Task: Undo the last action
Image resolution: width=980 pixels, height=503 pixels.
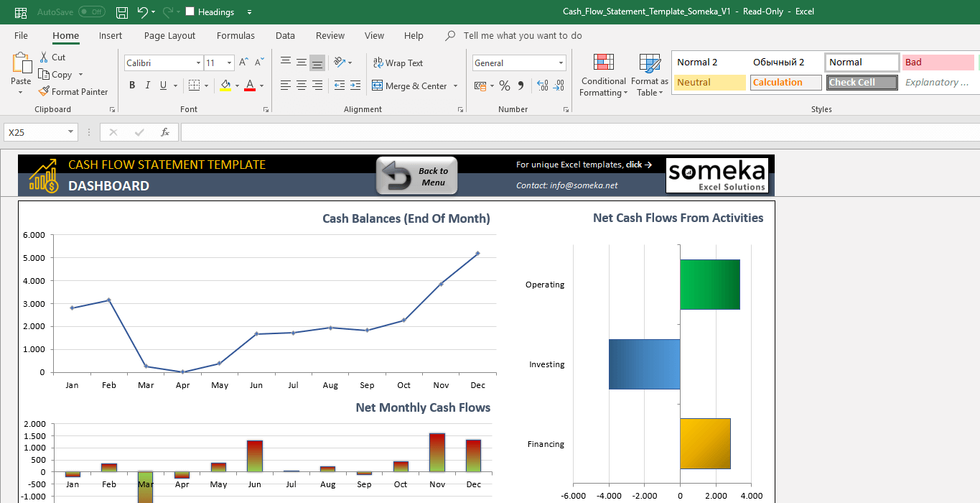Action: (142, 12)
